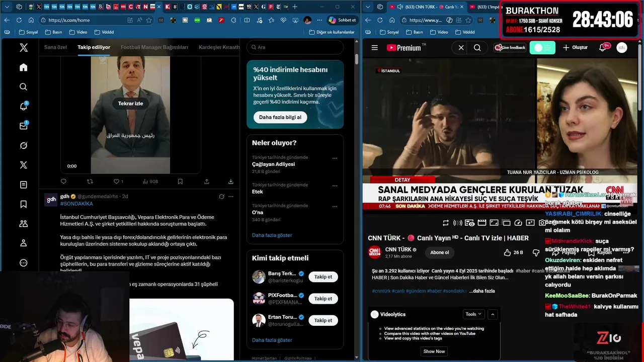Toggle the switch beside Give feedback
Screen dimensions: 644x362
[x=543, y=48]
